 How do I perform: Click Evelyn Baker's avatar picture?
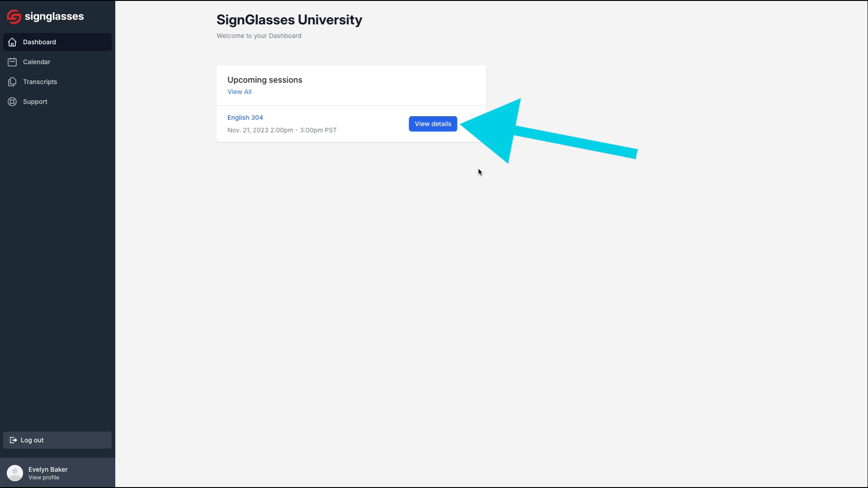click(x=15, y=473)
